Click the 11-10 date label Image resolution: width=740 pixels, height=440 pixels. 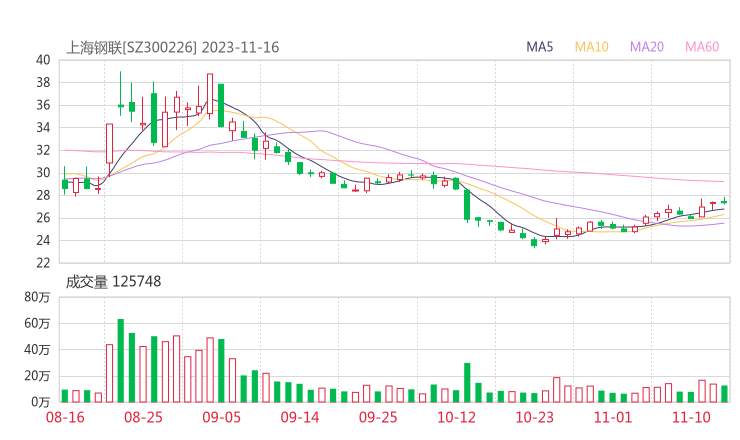tap(691, 417)
